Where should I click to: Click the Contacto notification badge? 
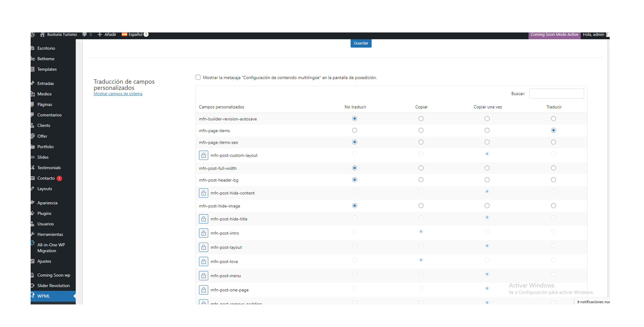point(59,178)
